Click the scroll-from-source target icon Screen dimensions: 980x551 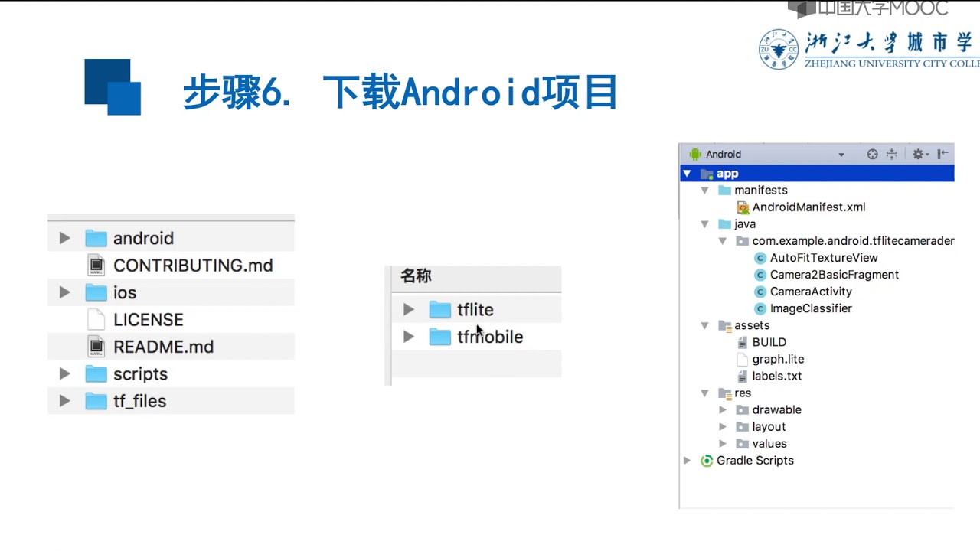(x=872, y=154)
